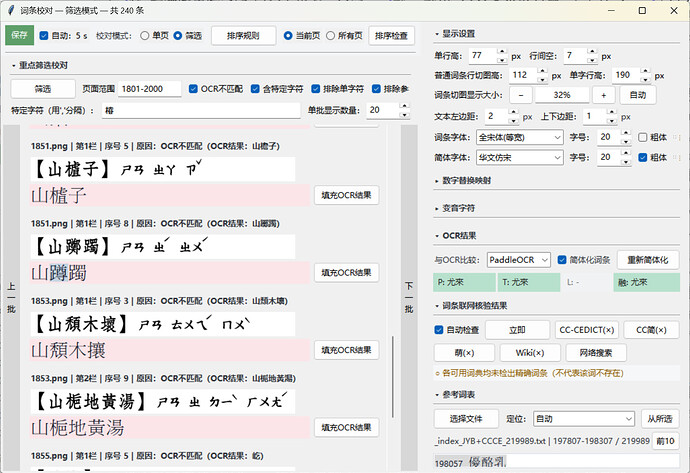
Task: Click the 上一批 previous batch side bar
Action: click(x=11, y=297)
